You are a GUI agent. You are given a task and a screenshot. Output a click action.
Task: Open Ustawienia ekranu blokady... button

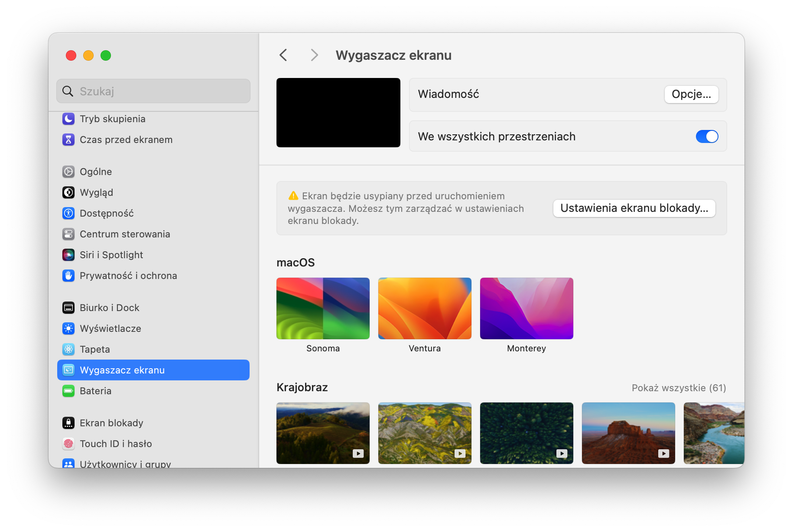(634, 208)
